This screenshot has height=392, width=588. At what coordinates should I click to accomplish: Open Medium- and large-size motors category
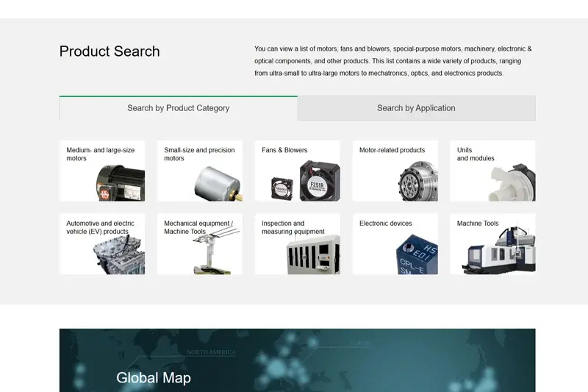point(102,171)
